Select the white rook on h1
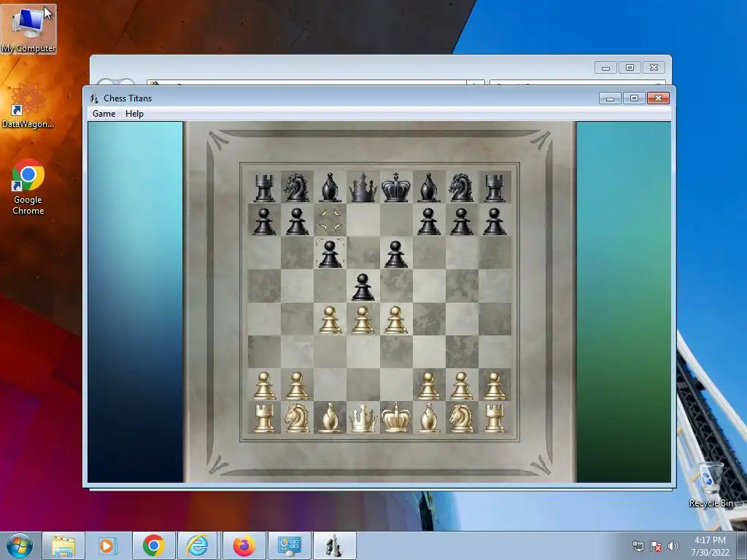The height and width of the screenshot is (560, 747). [495, 418]
